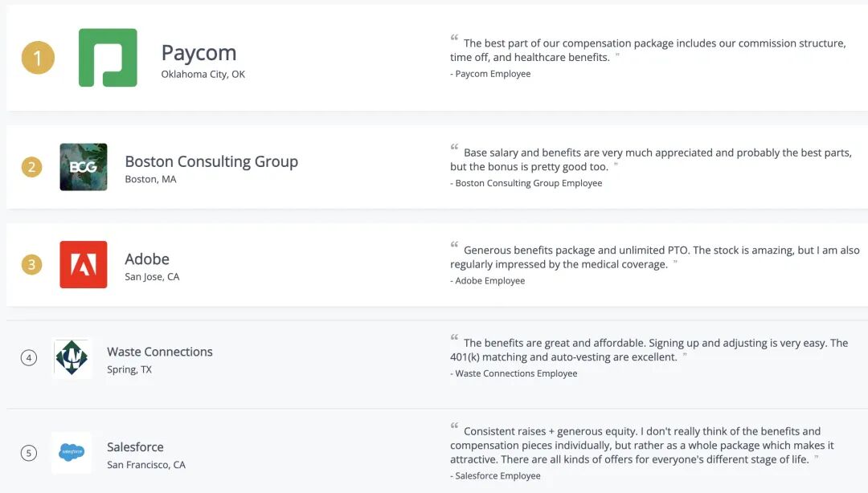Click the Waste Connections logo

(x=72, y=358)
